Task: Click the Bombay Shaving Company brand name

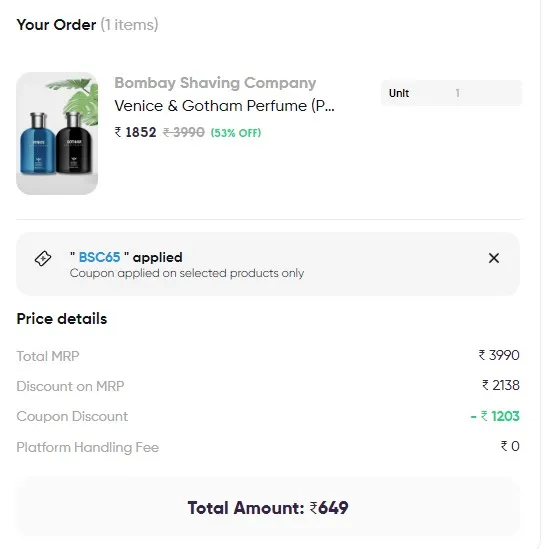Action: coord(215,83)
